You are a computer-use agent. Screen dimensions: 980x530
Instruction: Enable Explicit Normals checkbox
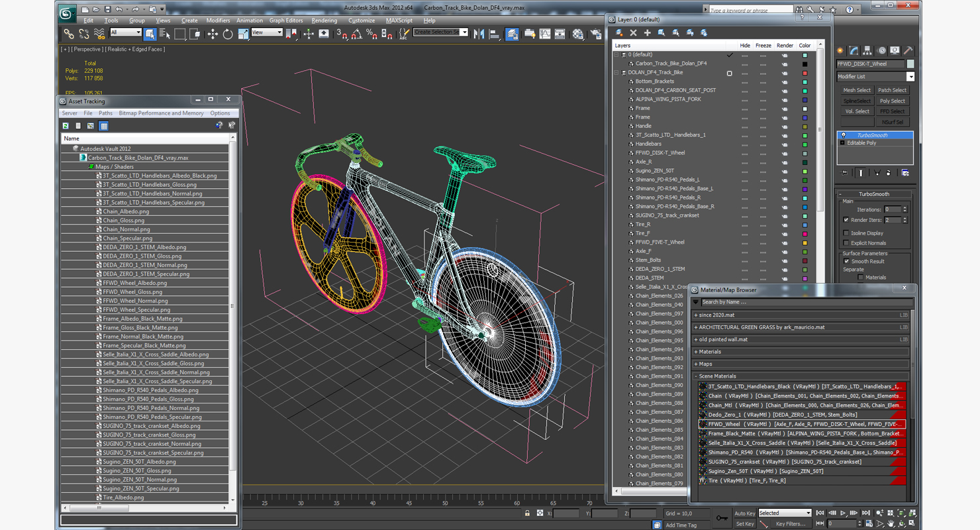tap(846, 243)
